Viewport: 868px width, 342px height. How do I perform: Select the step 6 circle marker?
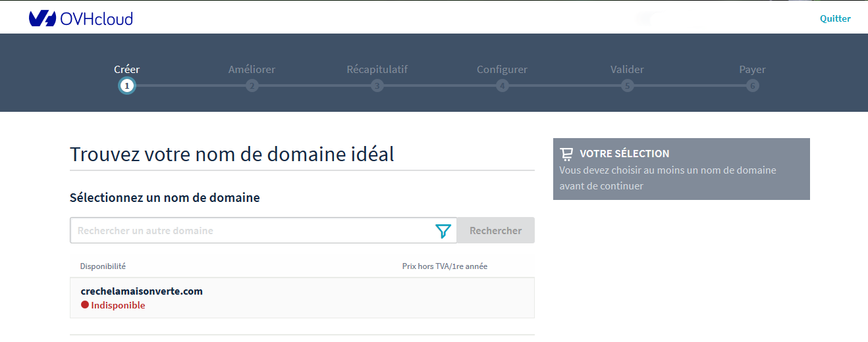752,85
